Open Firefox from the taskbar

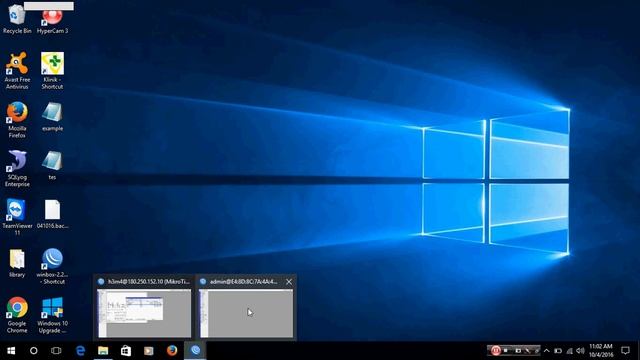coord(172,351)
